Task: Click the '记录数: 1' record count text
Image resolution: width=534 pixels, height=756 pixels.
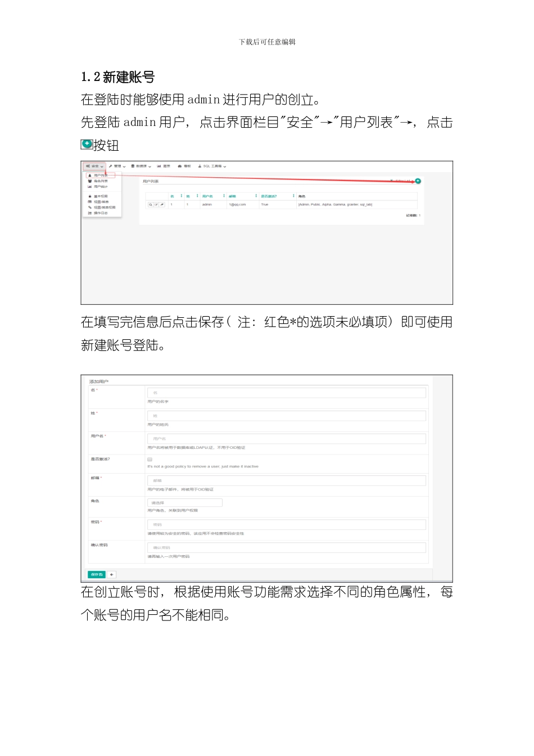Action: tap(413, 215)
